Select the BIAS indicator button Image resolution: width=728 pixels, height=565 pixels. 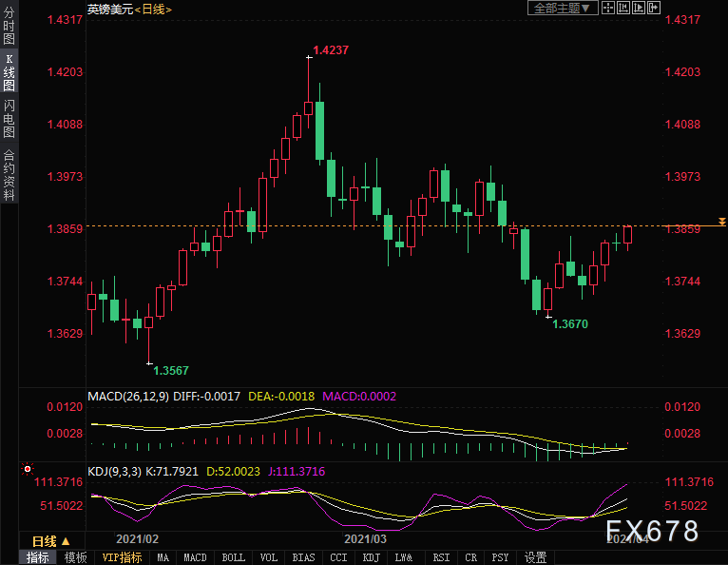[x=303, y=557]
